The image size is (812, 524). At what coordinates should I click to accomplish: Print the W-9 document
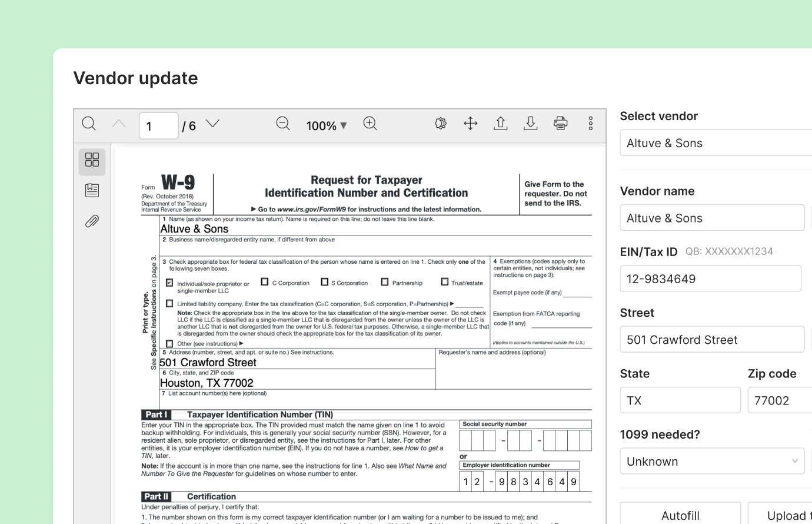pos(560,123)
